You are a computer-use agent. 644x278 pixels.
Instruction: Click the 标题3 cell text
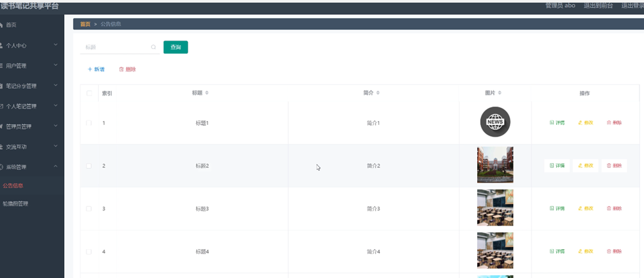point(202,209)
